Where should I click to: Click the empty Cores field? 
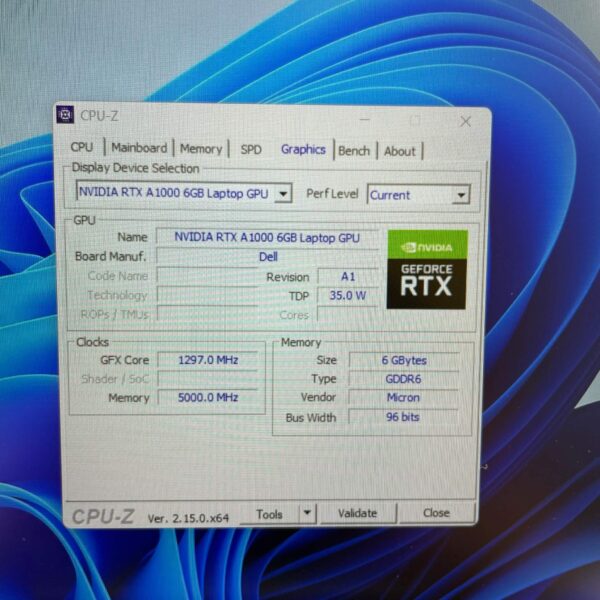click(347, 315)
